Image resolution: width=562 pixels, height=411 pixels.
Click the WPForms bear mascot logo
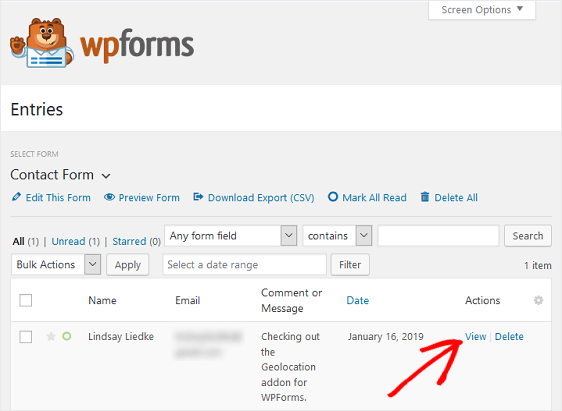[x=42, y=43]
